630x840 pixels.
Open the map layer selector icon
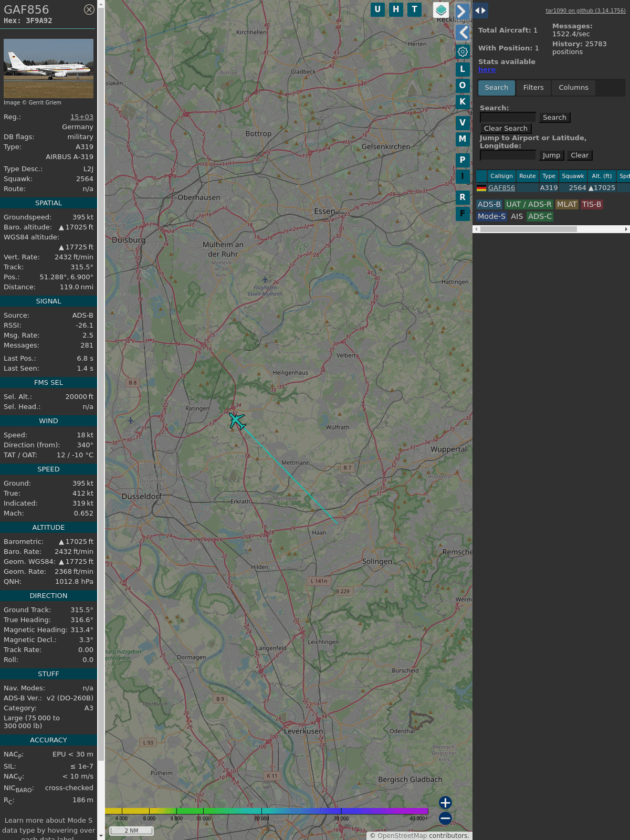[441, 9]
